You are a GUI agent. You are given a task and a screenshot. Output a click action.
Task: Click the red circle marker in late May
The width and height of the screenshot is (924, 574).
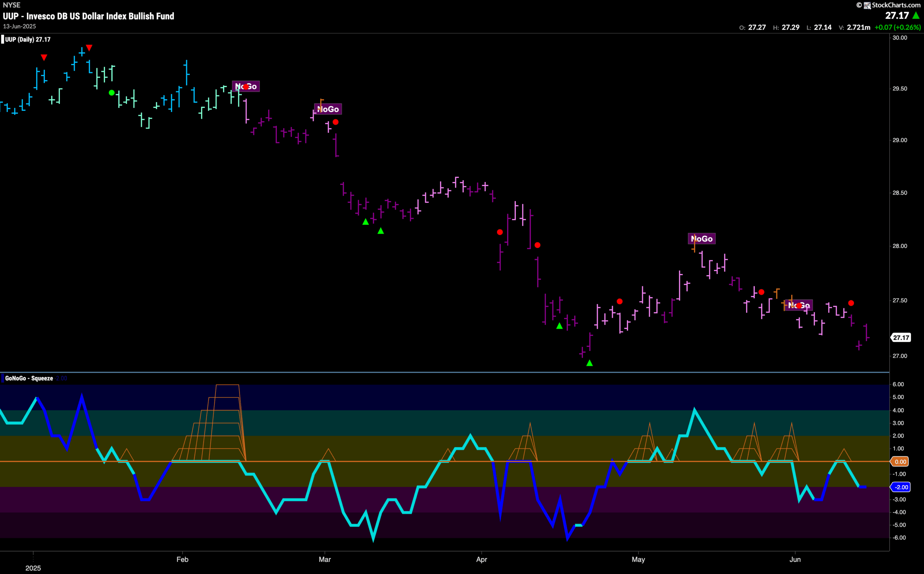tap(761, 292)
